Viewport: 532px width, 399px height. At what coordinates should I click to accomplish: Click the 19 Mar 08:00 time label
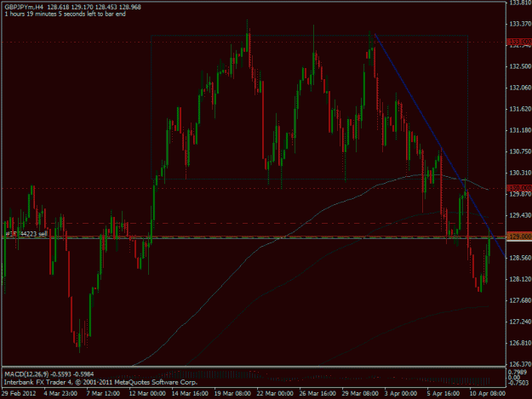pos(232,394)
